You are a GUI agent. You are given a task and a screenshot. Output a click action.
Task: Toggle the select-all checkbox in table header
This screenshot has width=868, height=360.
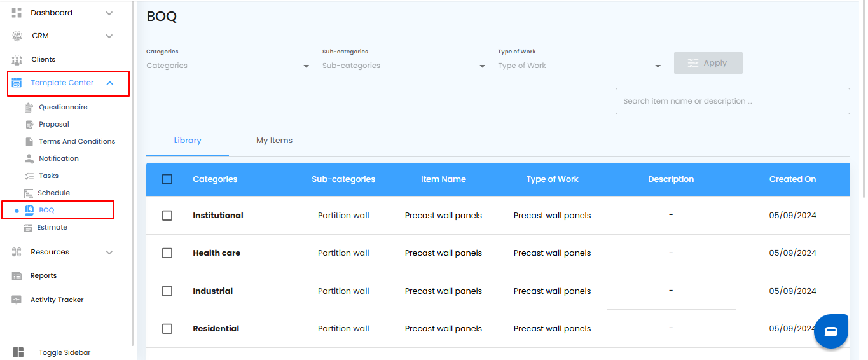click(x=167, y=179)
